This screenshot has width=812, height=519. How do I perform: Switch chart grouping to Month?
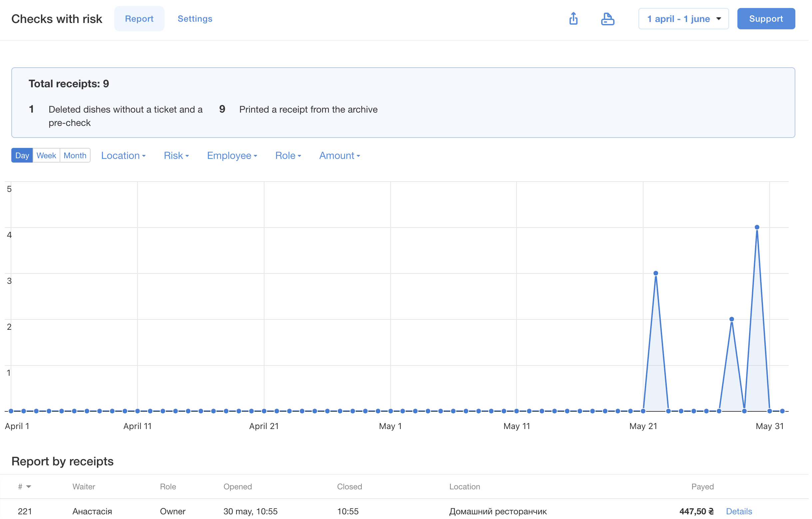pos(75,156)
